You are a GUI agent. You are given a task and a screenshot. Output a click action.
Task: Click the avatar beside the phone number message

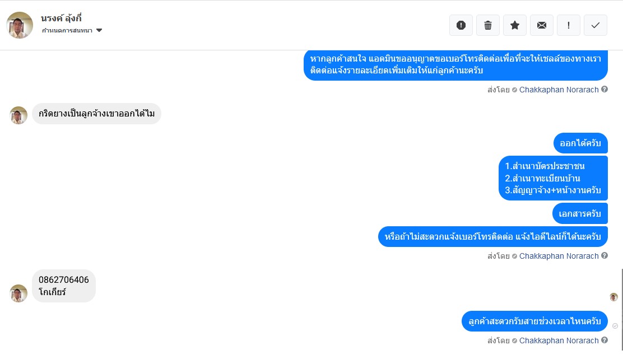[18, 293]
